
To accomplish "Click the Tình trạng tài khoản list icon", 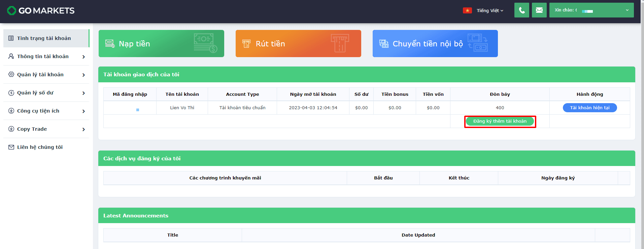I will coord(11,38).
